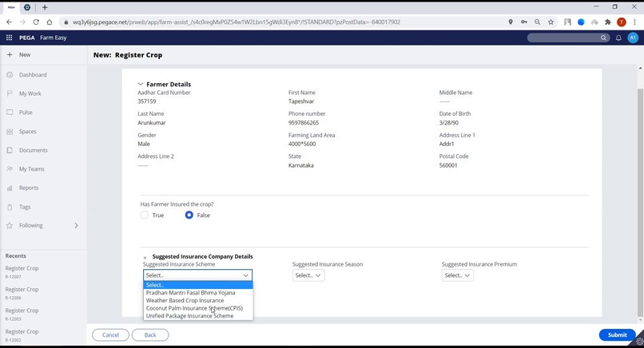Open the Suggested Insurance Scheme dropdown
The height and width of the screenshot is (348, 644).
[197, 275]
